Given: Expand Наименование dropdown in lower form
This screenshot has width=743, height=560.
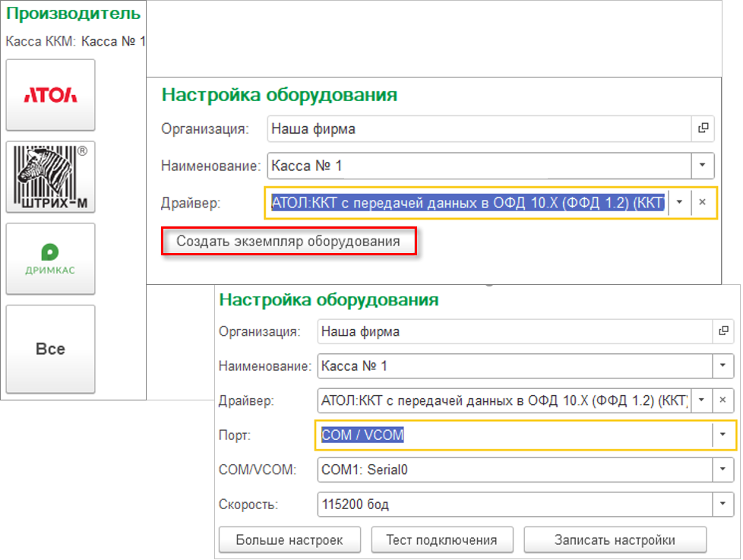Looking at the screenshot, I should point(722,365).
